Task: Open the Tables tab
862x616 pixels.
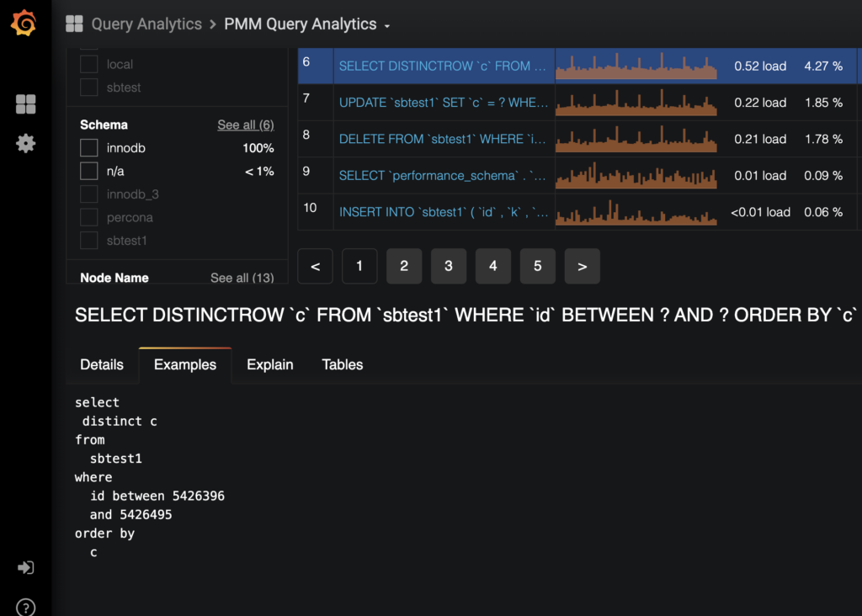Action: [x=343, y=365]
